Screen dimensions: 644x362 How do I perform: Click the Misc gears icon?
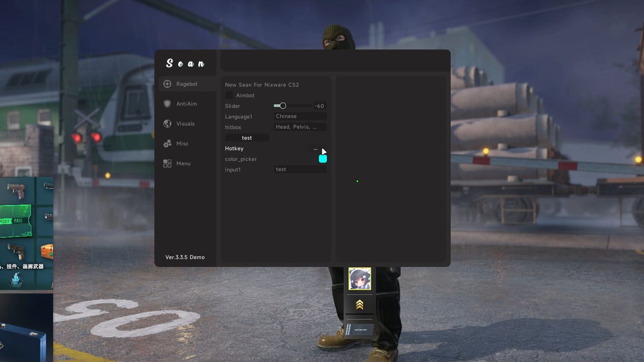point(167,143)
